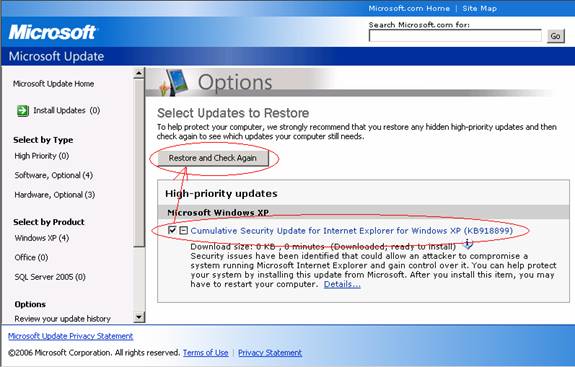Click the green Install Updates arrow icon

click(23, 110)
